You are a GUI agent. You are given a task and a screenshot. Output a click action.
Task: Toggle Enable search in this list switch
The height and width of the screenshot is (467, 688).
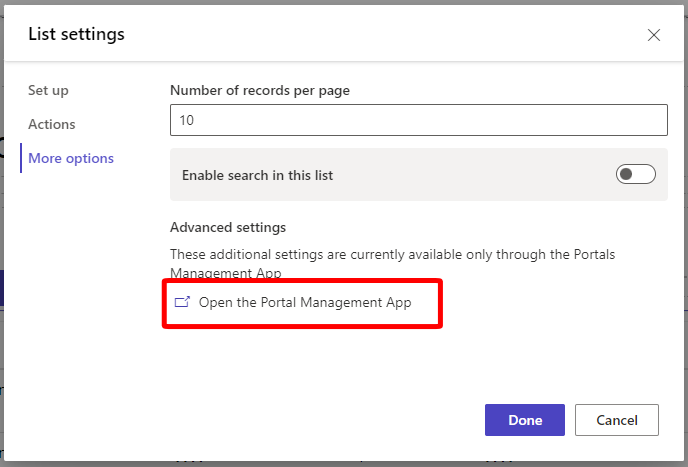pyautogui.click(x=635, y=174)
